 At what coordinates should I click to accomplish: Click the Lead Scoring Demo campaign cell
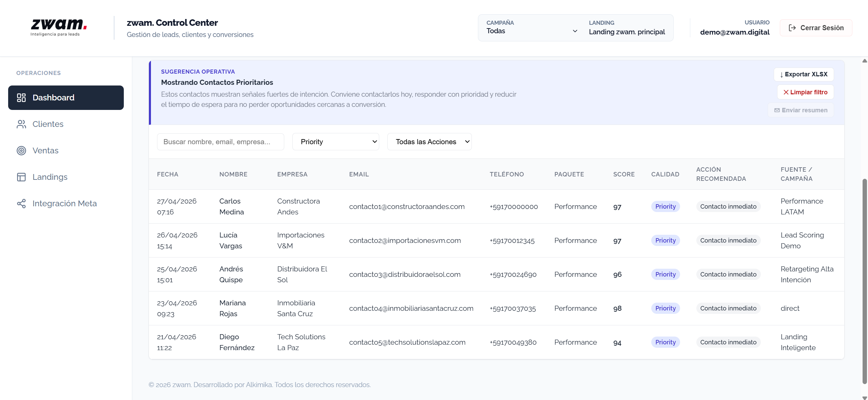(x=802, y=241)
